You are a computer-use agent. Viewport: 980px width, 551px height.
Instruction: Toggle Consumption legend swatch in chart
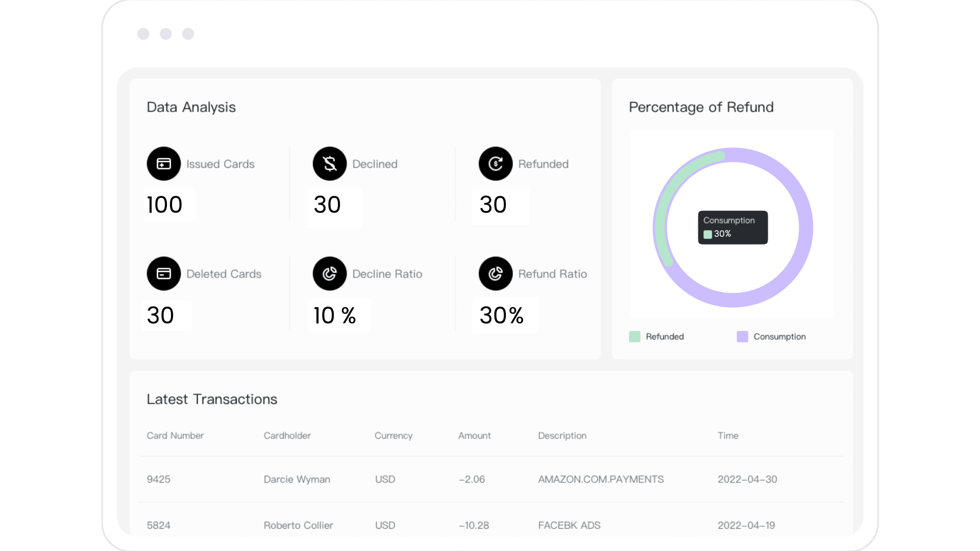pyautogui.click(x=742, y=337)
